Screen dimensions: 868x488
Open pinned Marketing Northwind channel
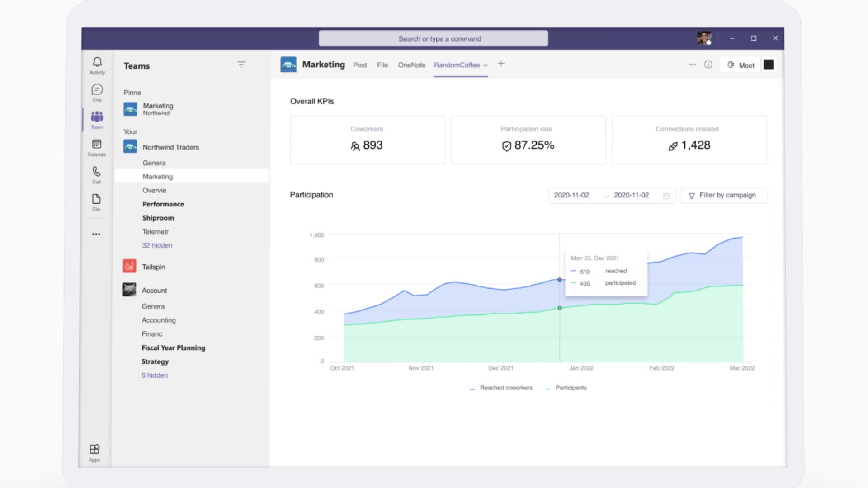coord(148,109)
